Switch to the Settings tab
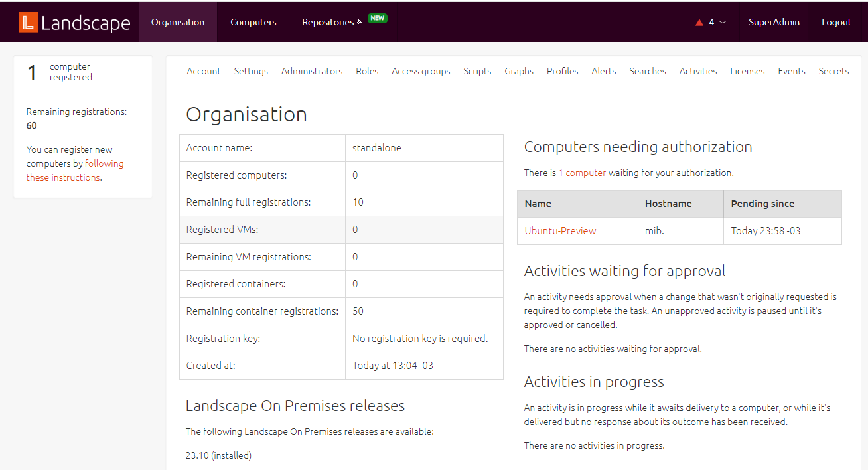The height and width of the screenshot is (470, 868). (x=251, y=71)
